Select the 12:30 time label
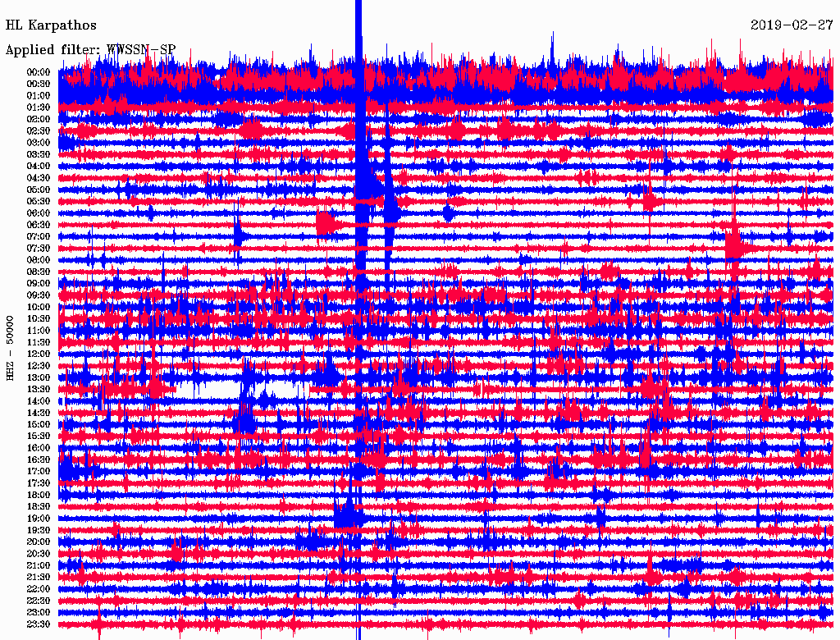The height and width of the screenshot is (640, 840). point(39,366)
